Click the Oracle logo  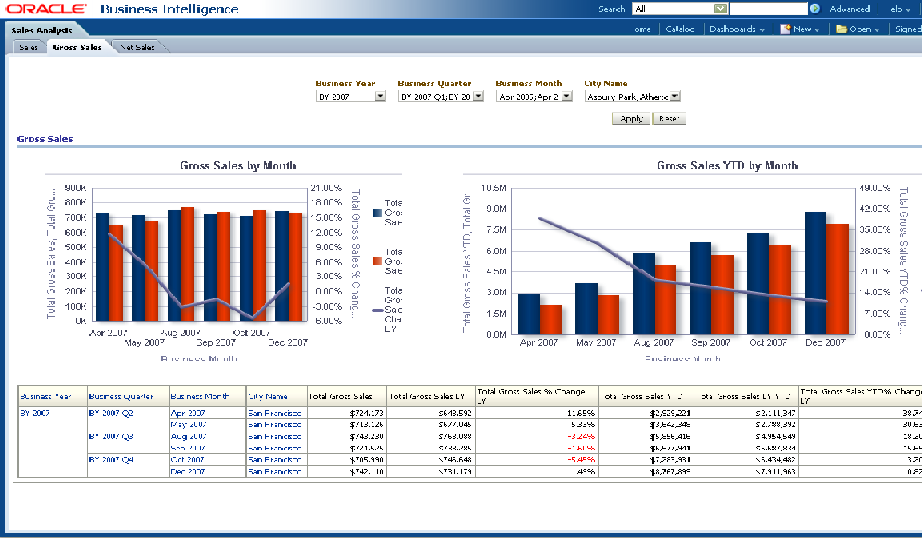coord(45,9)
